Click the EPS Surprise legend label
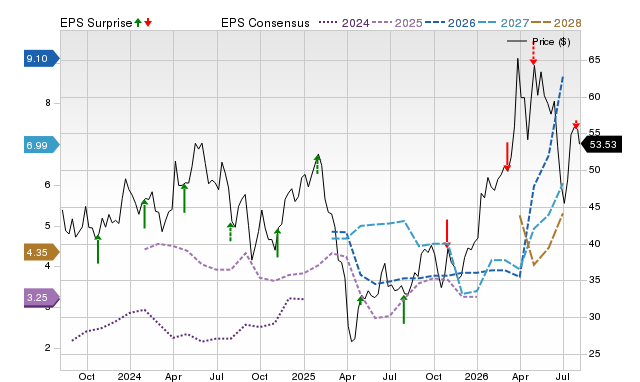The width and height of the screenshot is (640, 382). click(x=96, y=23)
